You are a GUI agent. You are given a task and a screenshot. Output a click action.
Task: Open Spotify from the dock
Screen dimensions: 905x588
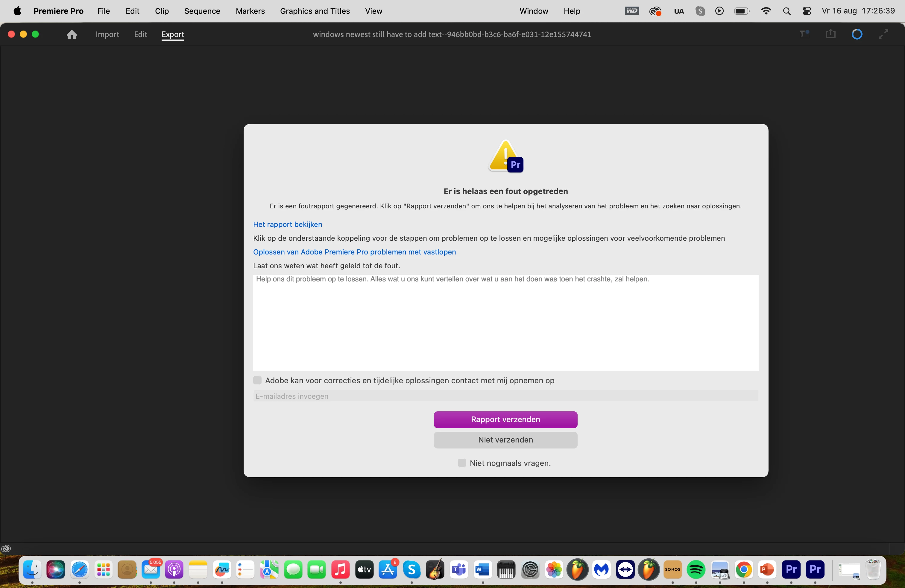[696, 570]
